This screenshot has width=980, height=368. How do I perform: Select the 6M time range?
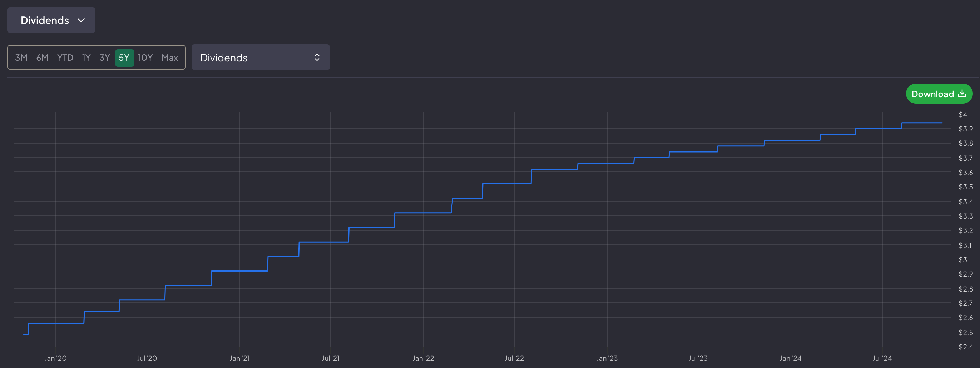click(x=42, y=58)
